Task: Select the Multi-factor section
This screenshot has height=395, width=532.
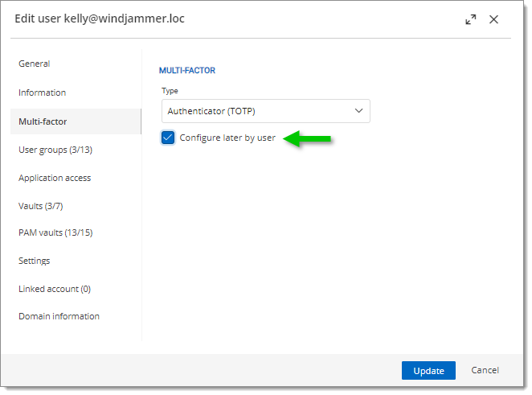Action: 76,121
